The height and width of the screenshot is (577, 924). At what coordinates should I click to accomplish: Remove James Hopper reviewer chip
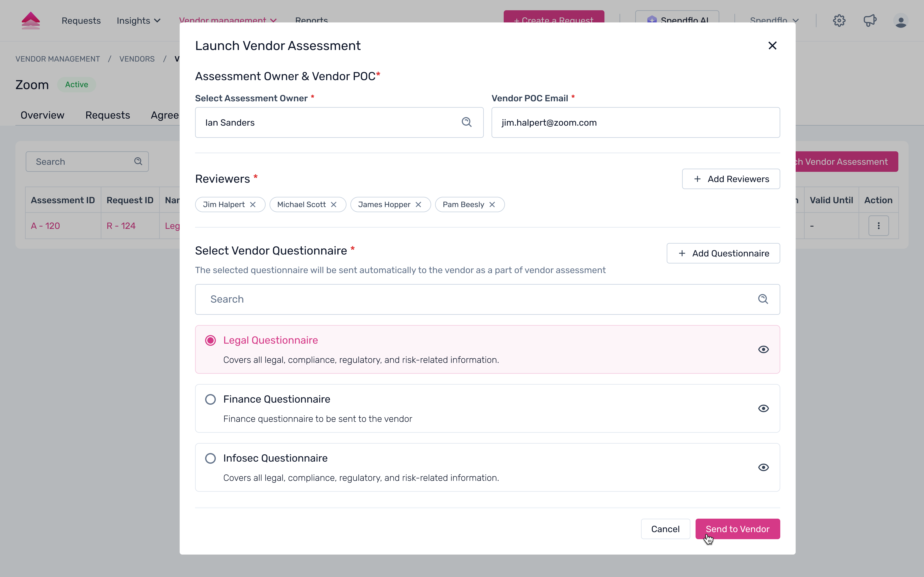tap(418, 205)
